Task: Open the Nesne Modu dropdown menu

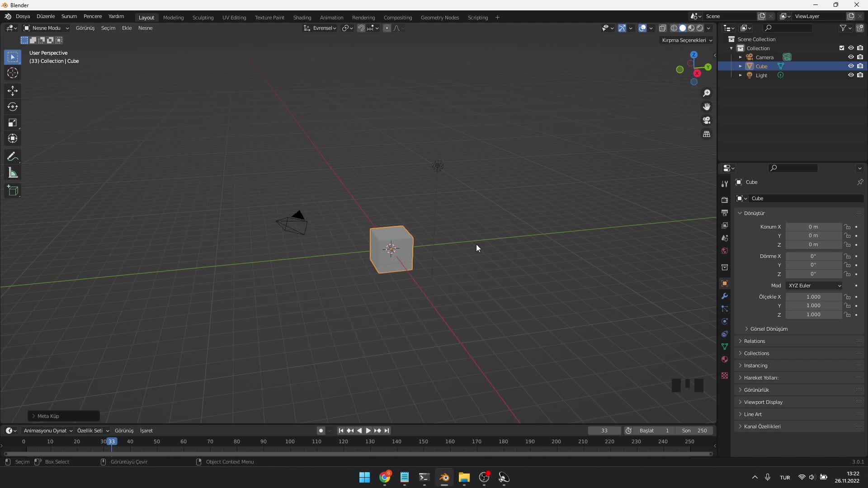Action: tap(47, 28)
